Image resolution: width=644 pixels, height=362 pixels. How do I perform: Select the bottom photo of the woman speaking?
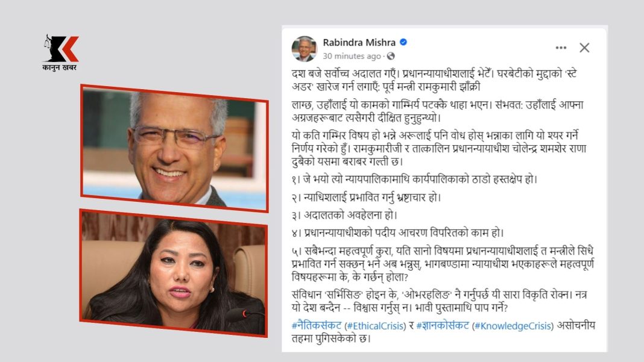click(174, 273)
